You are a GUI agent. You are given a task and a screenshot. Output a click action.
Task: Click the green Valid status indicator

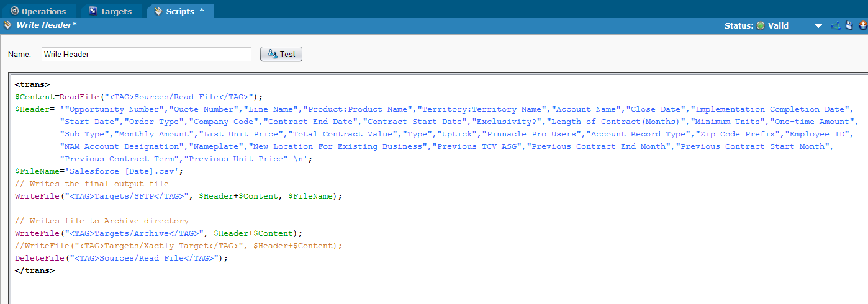(761, 26)
